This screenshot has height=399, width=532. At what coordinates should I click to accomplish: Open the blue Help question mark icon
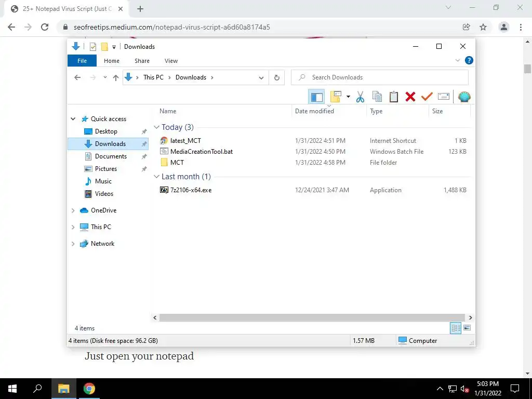click(469, 60)
